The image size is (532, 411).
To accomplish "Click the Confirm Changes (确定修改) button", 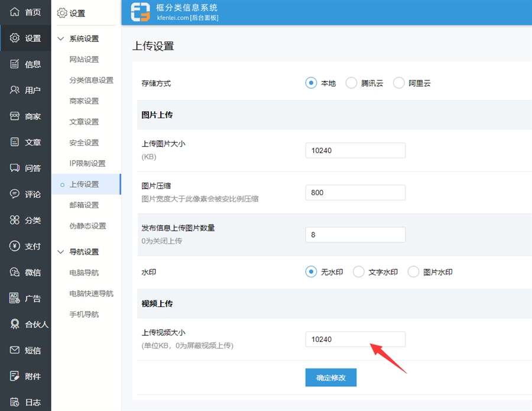I will 330,377.
